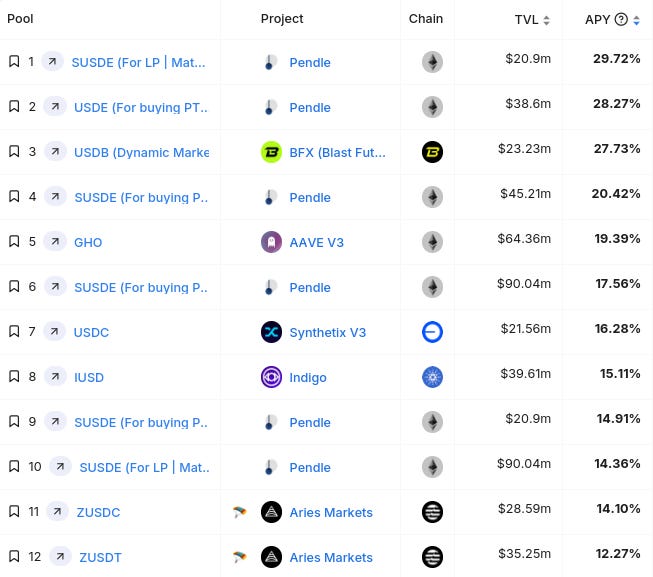This screenshot has width=653, height=577.
Task: Open Aries Markets link in ZUSDC row
Action: click(x=331, y=512)
